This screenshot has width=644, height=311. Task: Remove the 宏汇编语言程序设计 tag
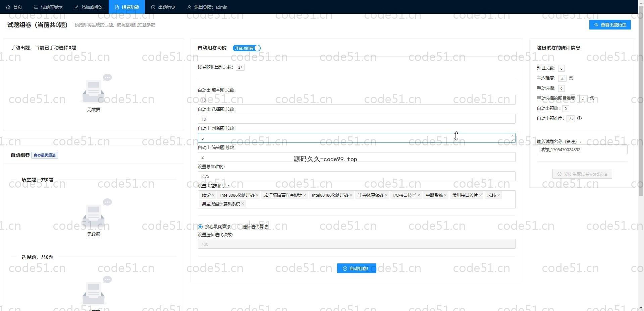tap(305, 195)
